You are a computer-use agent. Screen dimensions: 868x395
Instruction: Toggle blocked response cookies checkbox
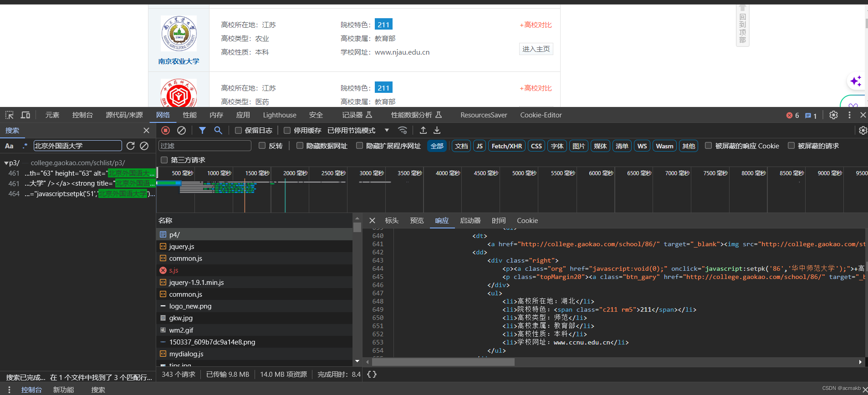tap(708, 146)
